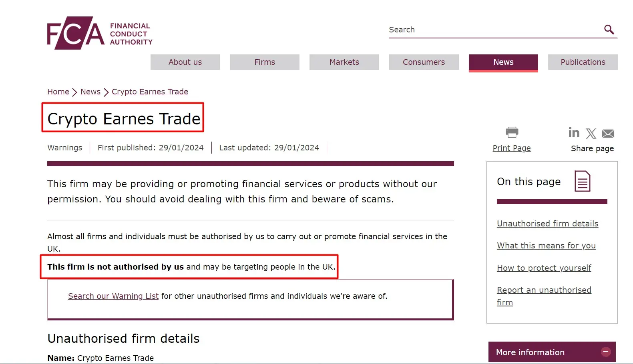
Task: Click the document icon beside On this page
Action: 583,181
